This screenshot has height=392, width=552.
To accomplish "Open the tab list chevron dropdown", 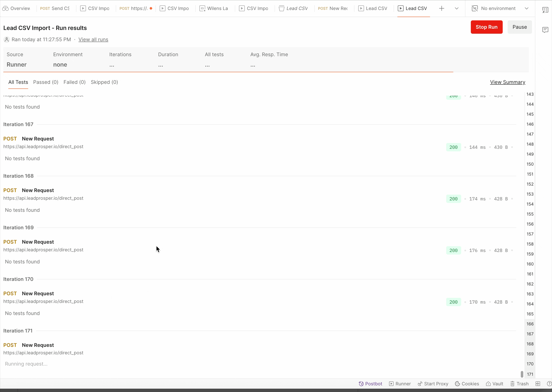I will coord(457,9).
